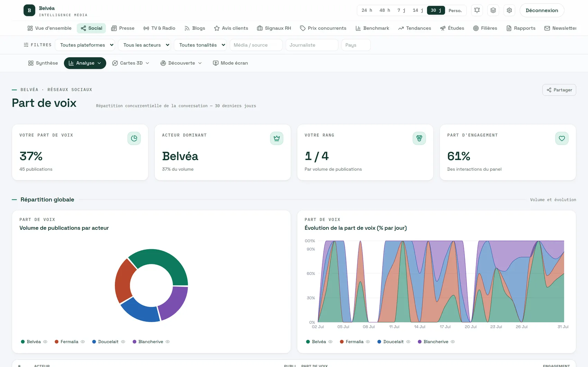Focus the Journaliste field
The height and width of the screenshot is (367, 588).
(x=312, y=45)
